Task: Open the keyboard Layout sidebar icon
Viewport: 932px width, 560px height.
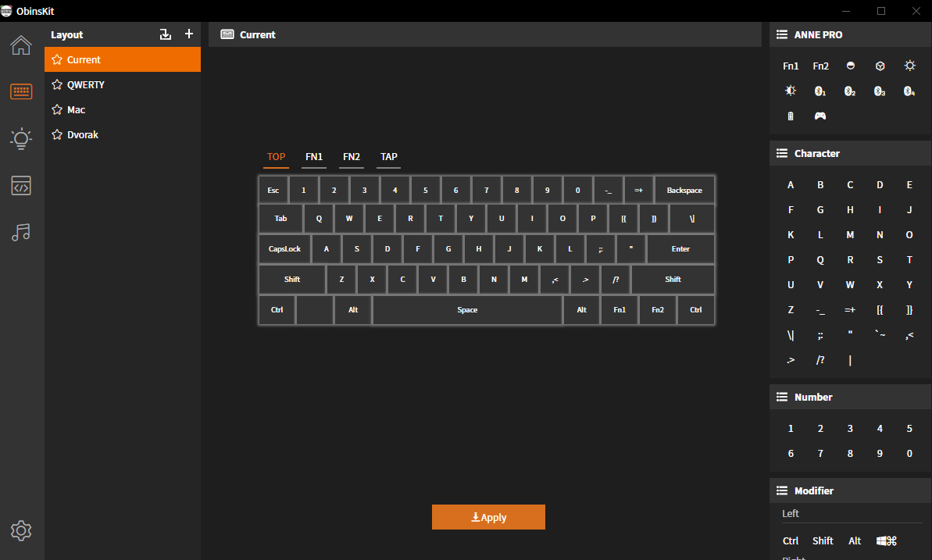Action: pyautogui.click(x=21, y=91)
